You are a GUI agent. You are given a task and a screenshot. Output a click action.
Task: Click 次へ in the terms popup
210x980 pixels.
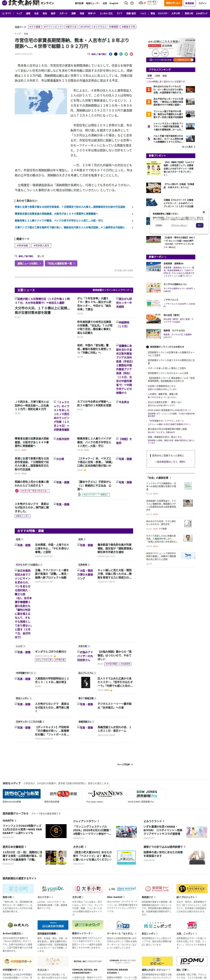point(199,225)
